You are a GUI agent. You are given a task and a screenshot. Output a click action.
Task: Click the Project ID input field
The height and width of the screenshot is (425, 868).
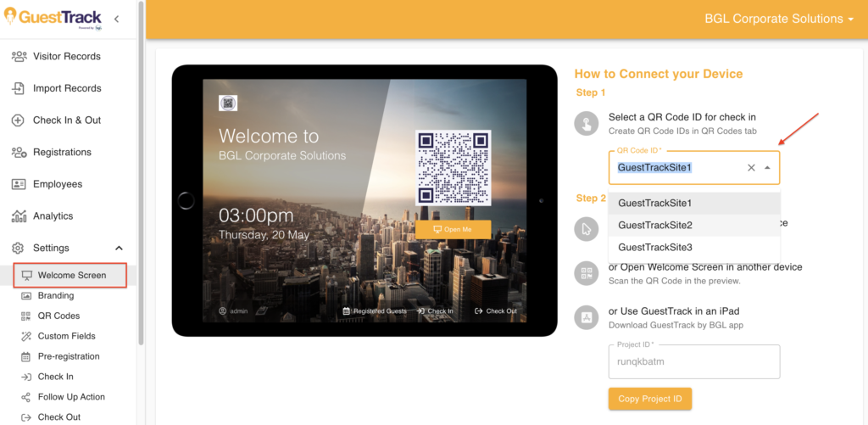coord(693,361)
